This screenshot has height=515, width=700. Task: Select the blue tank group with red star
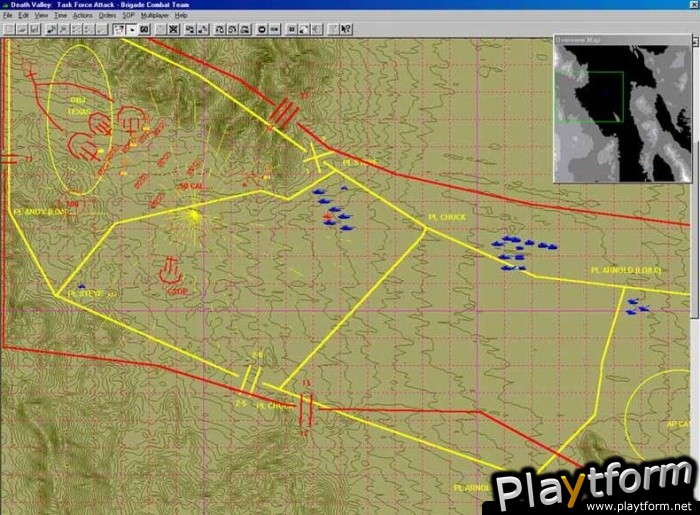[x=333, y=210]
